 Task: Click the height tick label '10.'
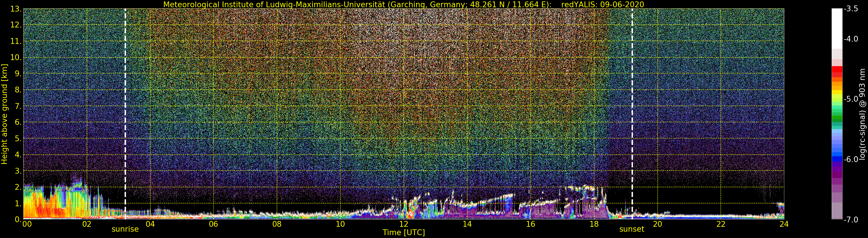[x=16, y=57]
